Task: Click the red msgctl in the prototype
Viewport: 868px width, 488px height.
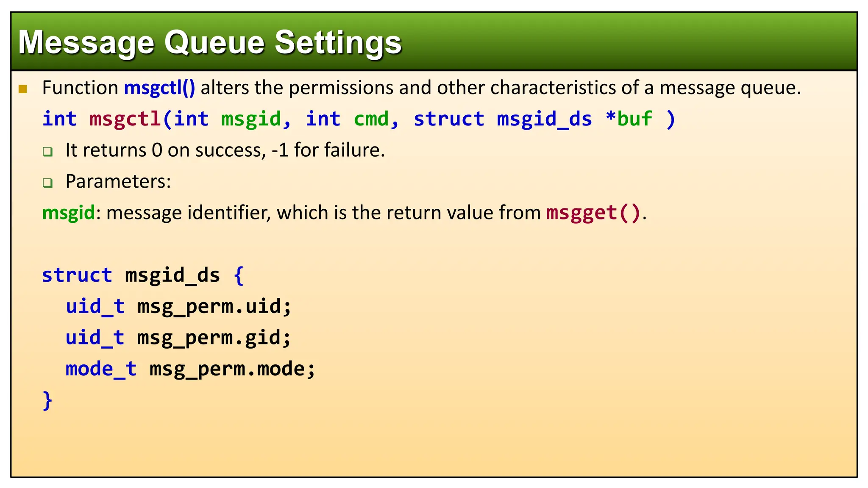Action: click(125, 119)
